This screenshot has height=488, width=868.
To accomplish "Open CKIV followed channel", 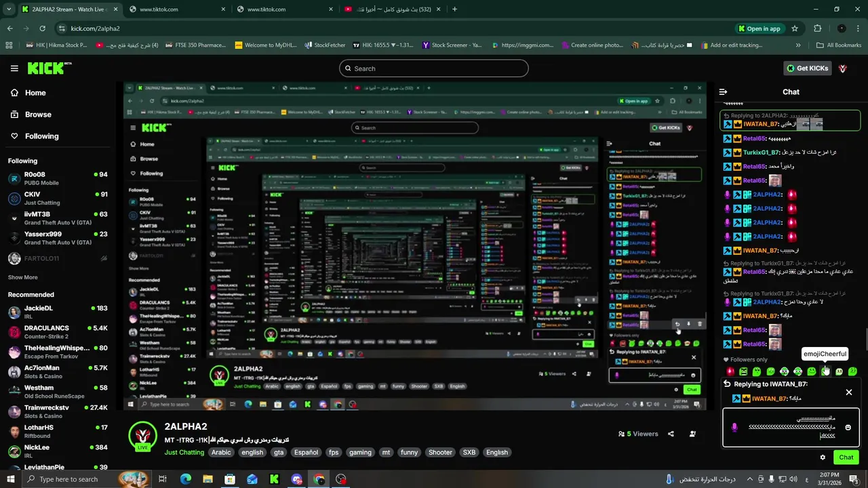I will [58, 199].
